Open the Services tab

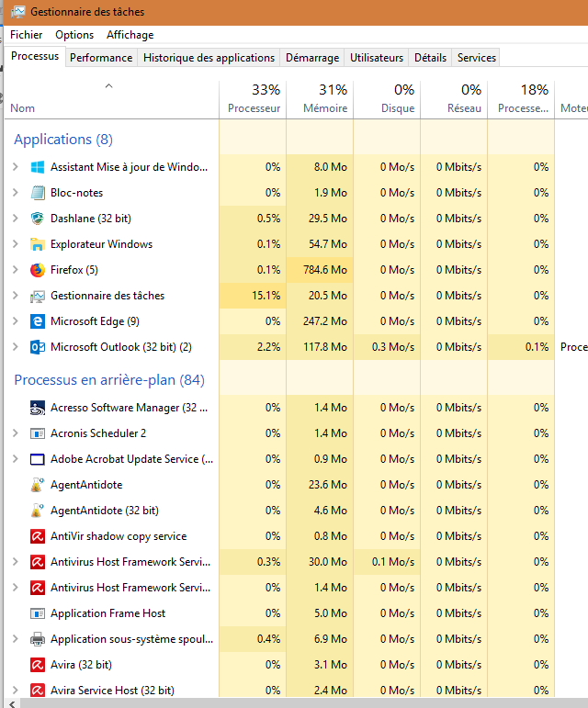click(x=477, y=58)
